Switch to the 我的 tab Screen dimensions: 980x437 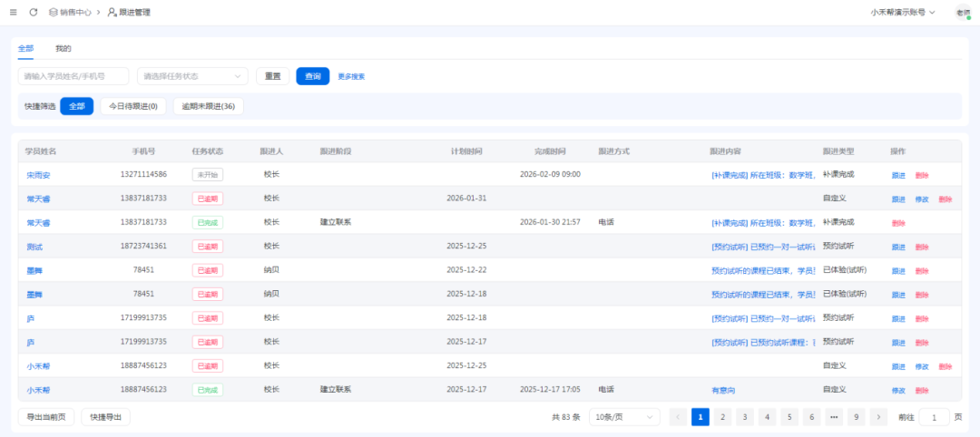coord(63,48)
